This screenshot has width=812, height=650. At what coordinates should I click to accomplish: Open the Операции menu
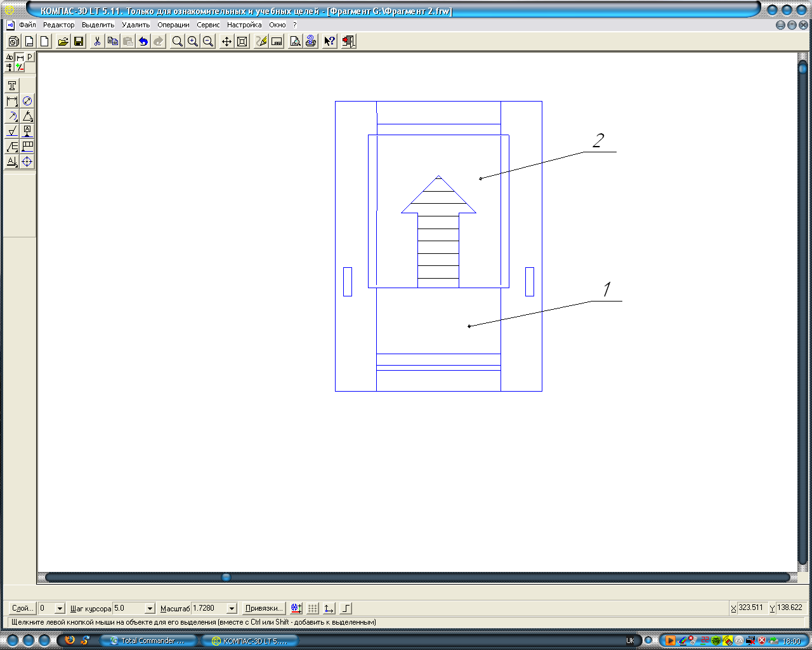pos(173,25)
